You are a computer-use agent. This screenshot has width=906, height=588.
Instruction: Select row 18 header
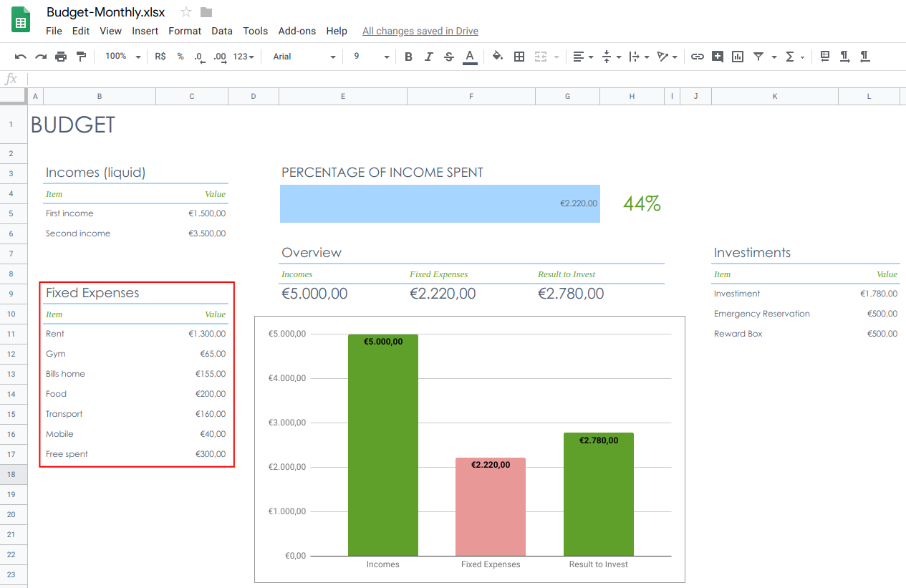tap(13, 474)
